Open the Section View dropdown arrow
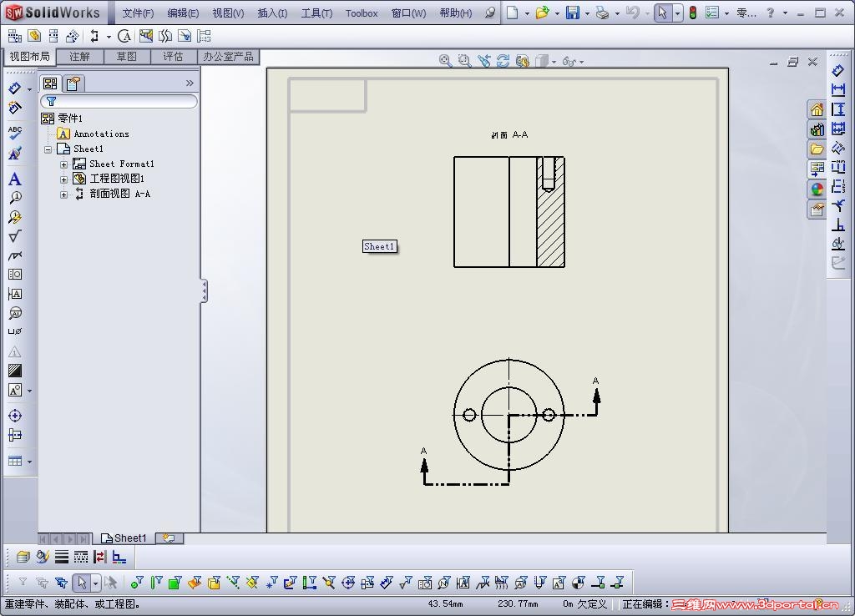The image size is (855, 616). point(109,37)
